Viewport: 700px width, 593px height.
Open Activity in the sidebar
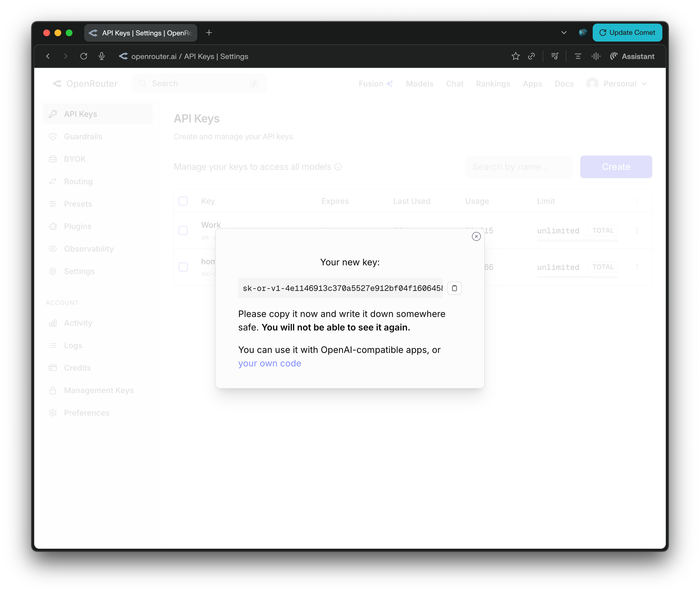[97, 323]
